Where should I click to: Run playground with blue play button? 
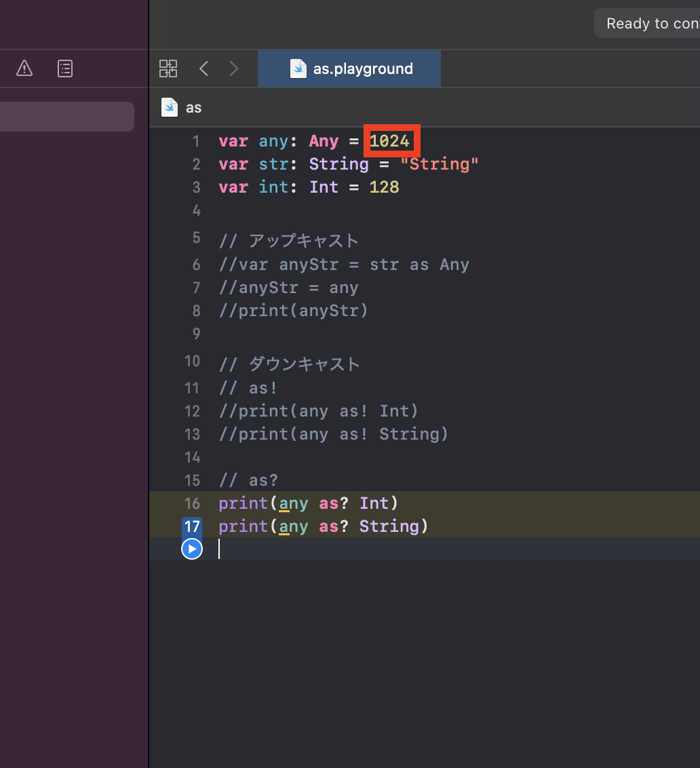(192, 549)
